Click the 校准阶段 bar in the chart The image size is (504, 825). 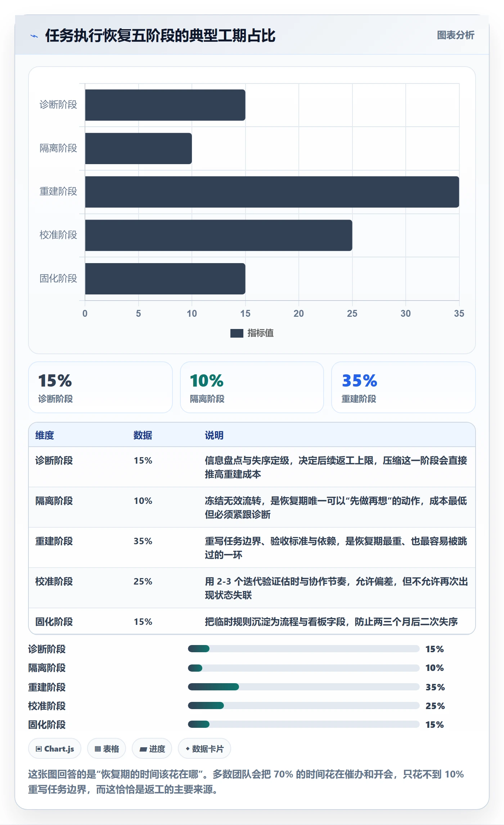click(219, 235)
